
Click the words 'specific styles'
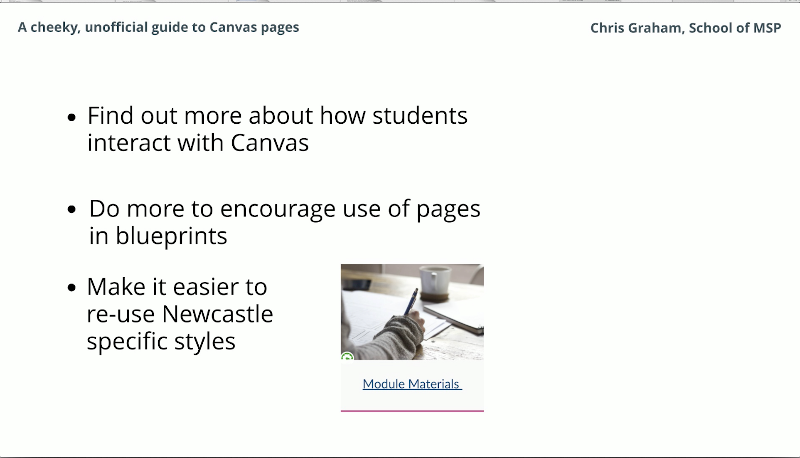point(161,341)
